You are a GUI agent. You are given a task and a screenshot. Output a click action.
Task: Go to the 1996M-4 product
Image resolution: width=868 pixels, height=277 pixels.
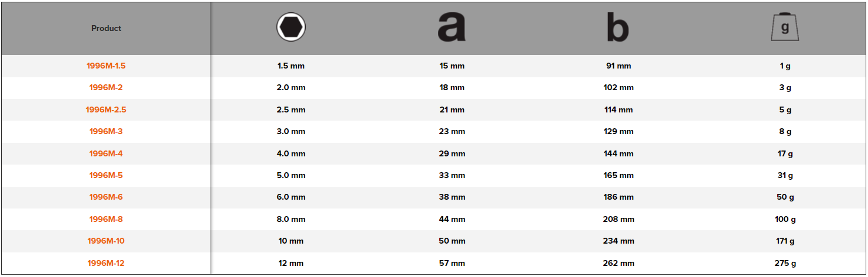[106, 153]
